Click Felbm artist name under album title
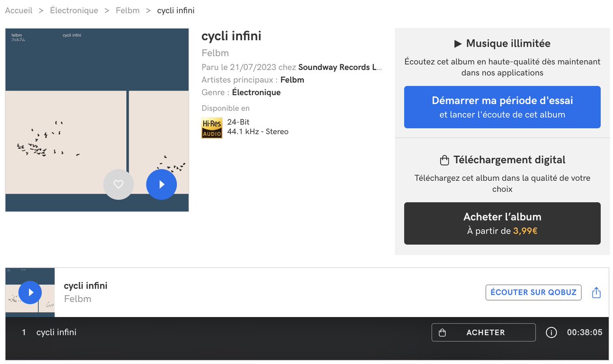613x364 pixels. click(215, 53)
